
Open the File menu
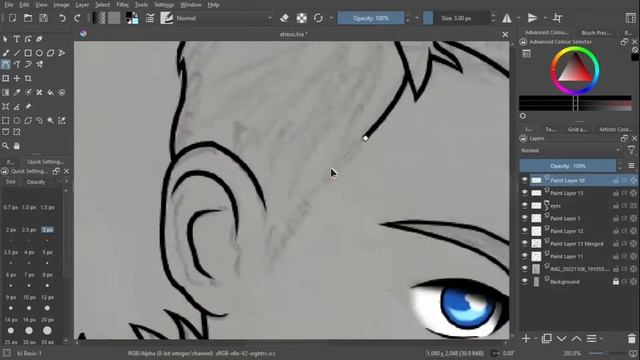coord(9,5)
